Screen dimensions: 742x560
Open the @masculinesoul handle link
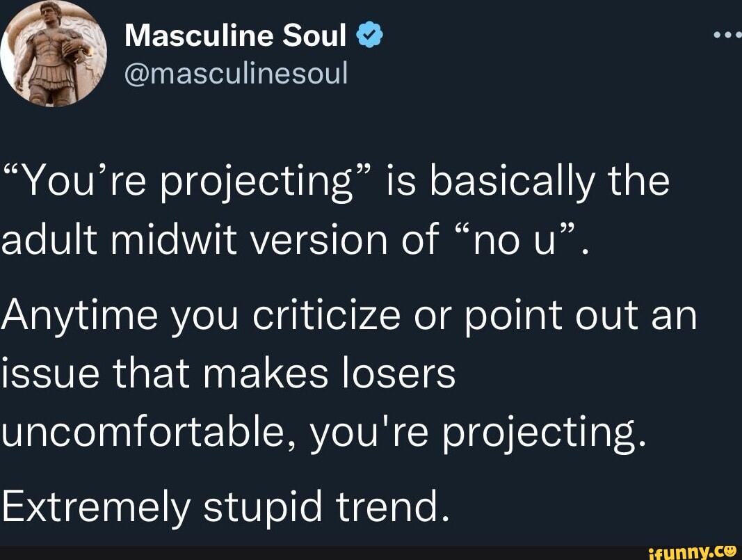click(x=236, y=71)
